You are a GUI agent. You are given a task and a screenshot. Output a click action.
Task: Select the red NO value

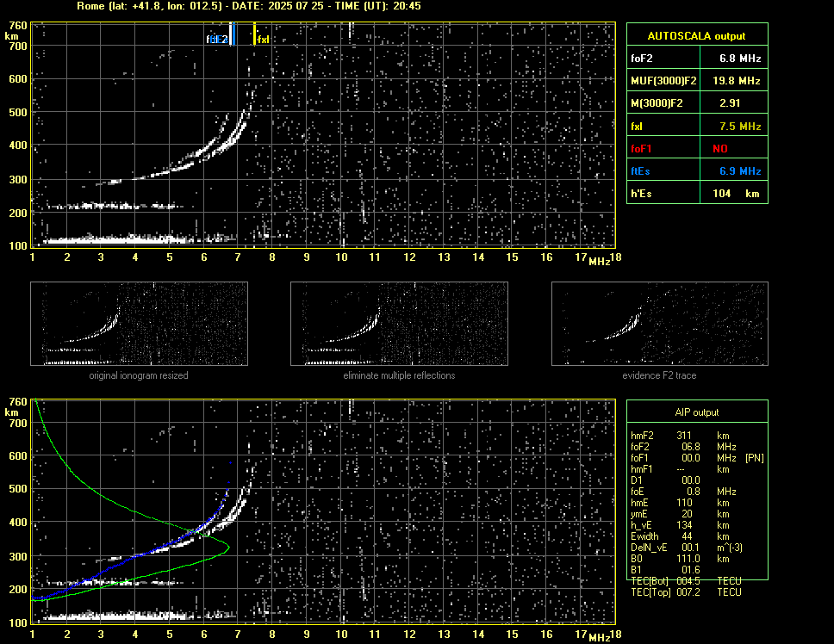click(720, 149)
